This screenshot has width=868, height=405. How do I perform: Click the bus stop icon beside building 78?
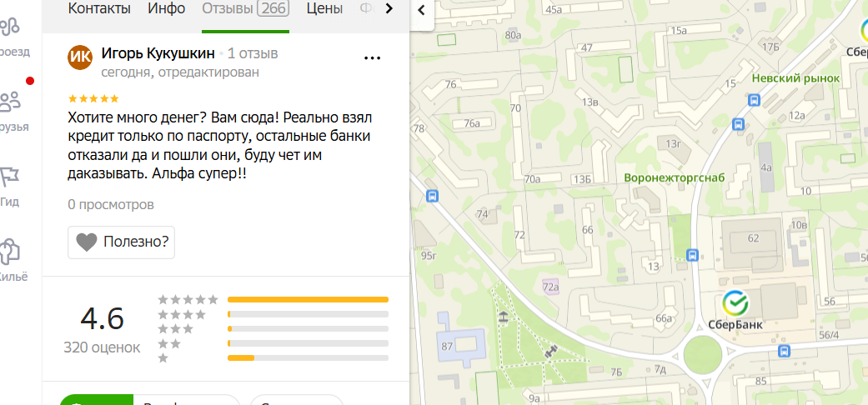433,196
